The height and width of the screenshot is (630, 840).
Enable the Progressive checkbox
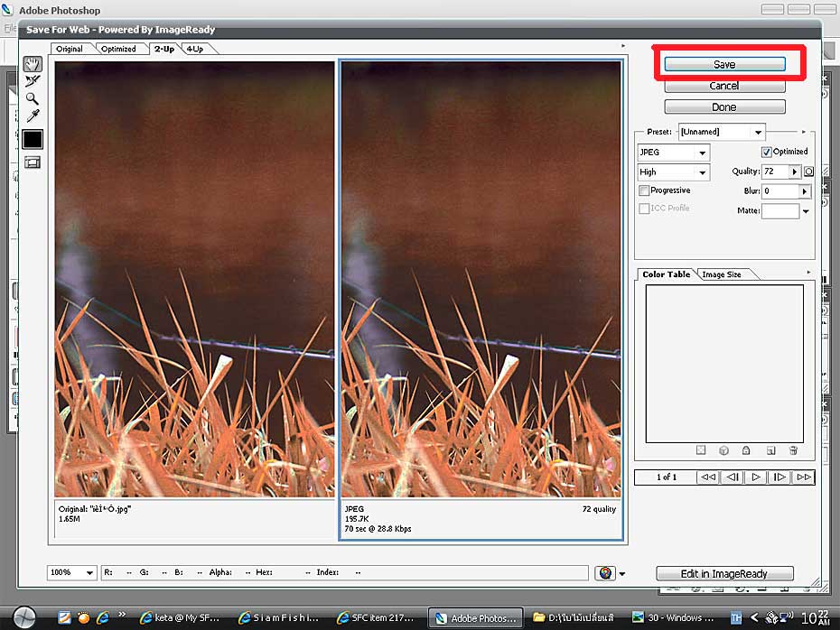click(x=644, y=190)
